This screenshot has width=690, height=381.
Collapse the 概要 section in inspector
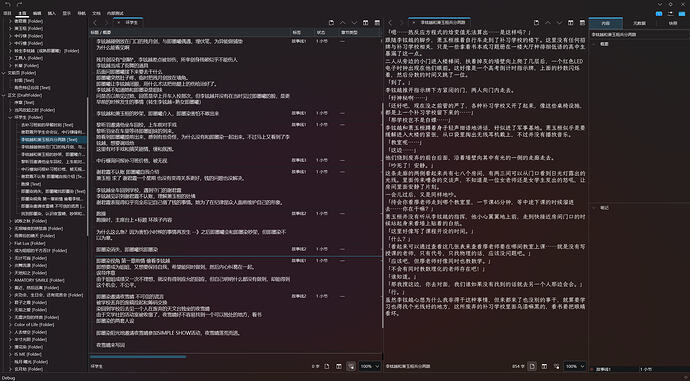[x=594, y=44]
